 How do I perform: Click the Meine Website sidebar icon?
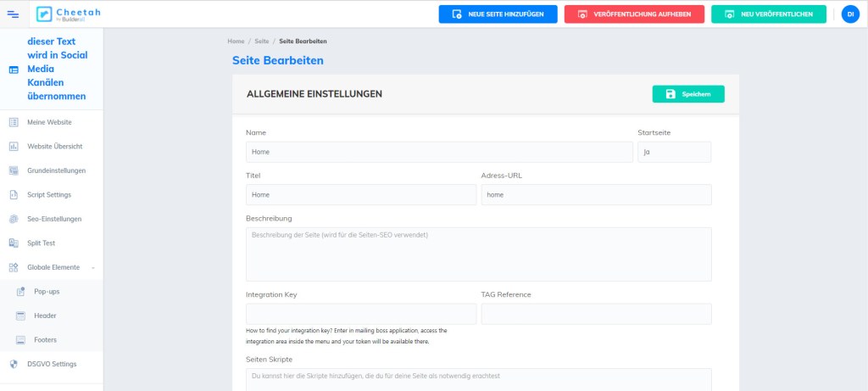pos(14,122)
